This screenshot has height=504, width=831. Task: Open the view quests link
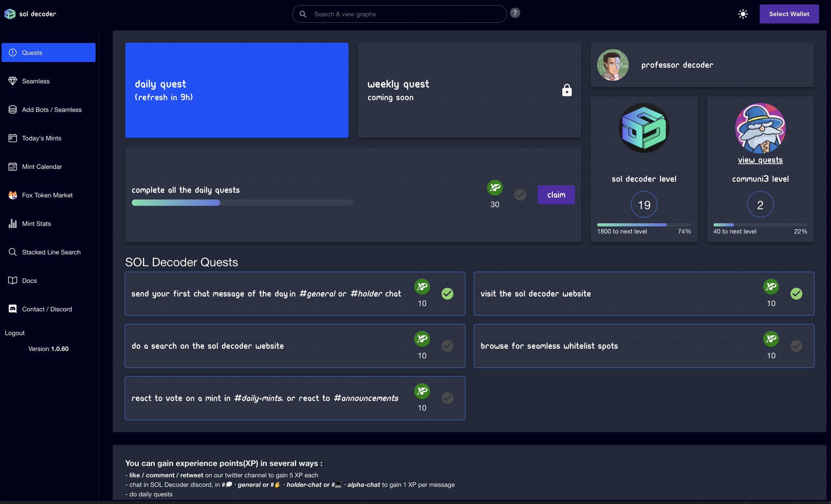point(760,160)
